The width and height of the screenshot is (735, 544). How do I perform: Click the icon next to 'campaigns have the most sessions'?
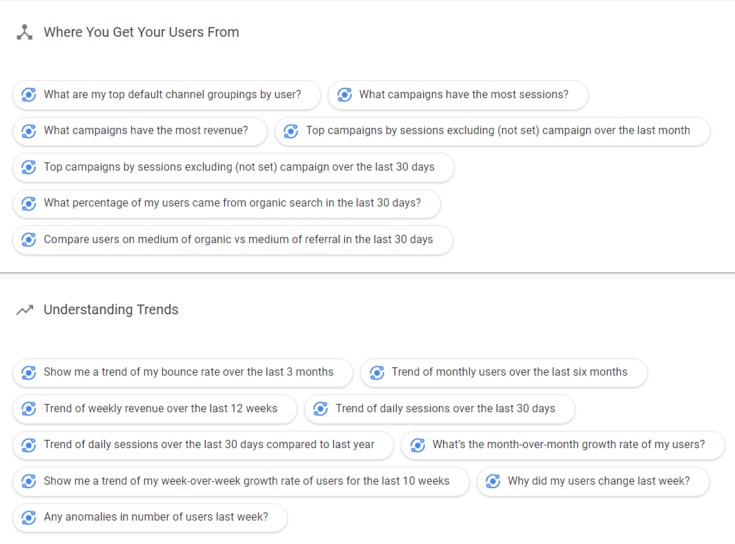point(344,95)
